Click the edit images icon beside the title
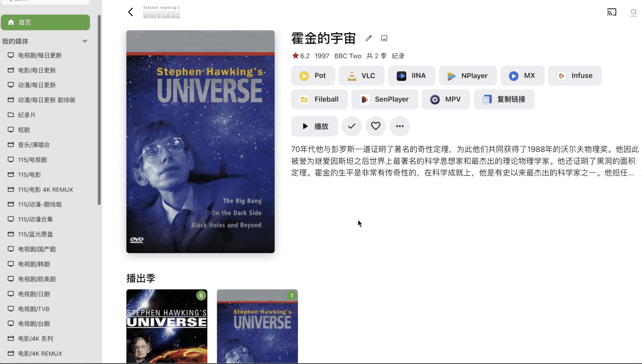The width and height of the screenshot is (642, 364). 384,38
